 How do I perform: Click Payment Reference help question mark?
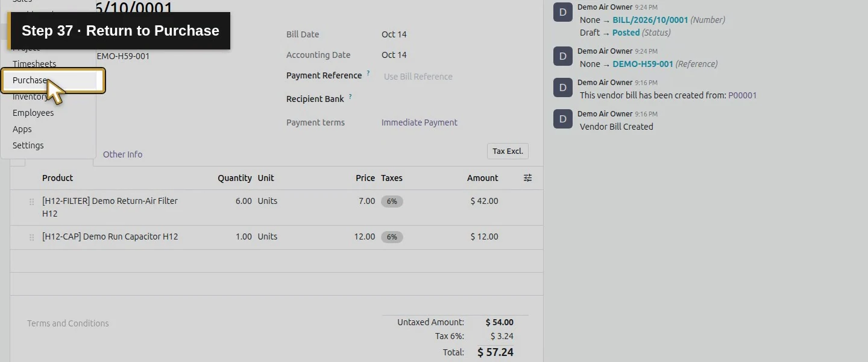[x=368, y=73]
